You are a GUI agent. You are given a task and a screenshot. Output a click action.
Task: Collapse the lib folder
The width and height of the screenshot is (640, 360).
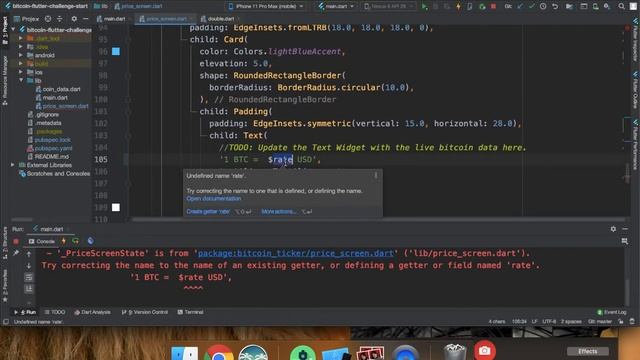[x=21, y=80]
